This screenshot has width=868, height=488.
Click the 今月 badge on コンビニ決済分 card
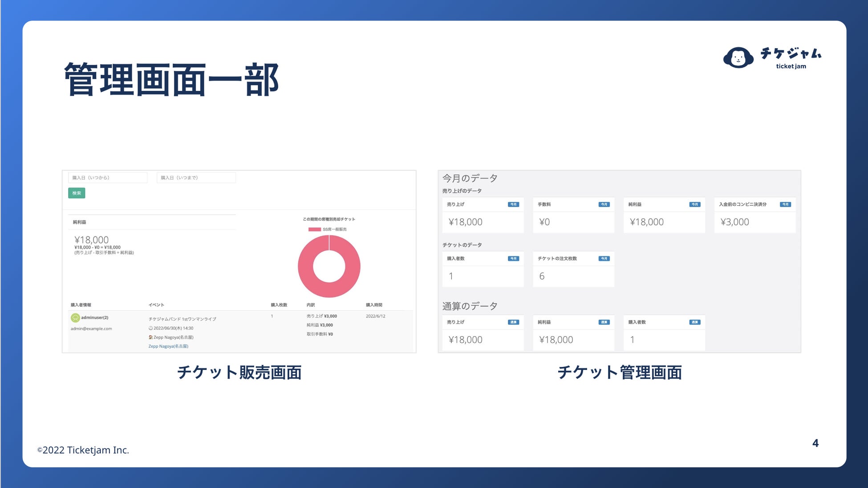[785, 204]
